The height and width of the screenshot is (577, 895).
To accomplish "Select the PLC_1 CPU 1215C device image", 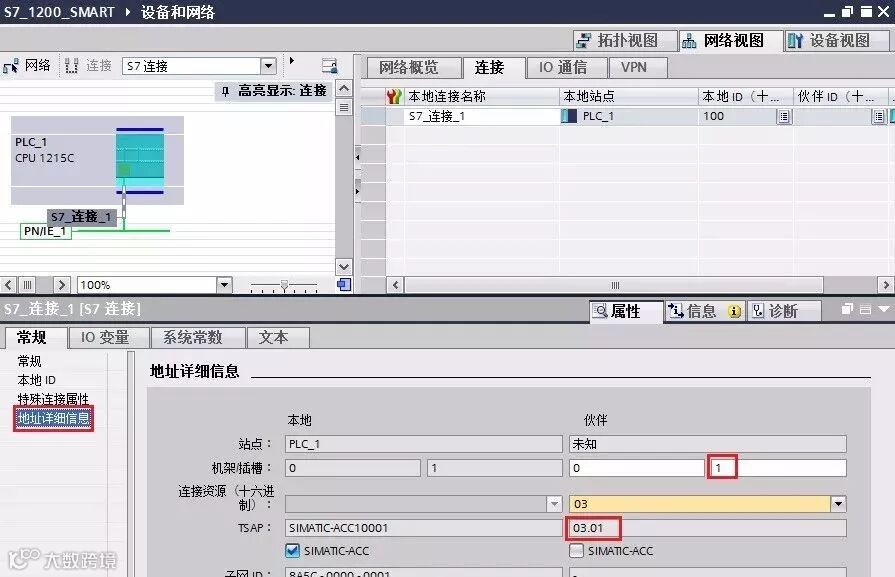I will [140, 161].
